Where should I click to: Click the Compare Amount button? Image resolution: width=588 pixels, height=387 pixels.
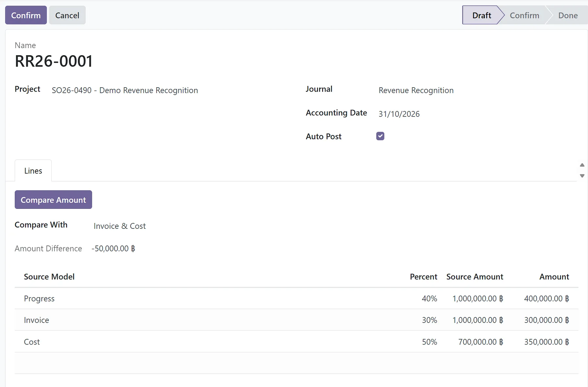[x=53, y=200]
